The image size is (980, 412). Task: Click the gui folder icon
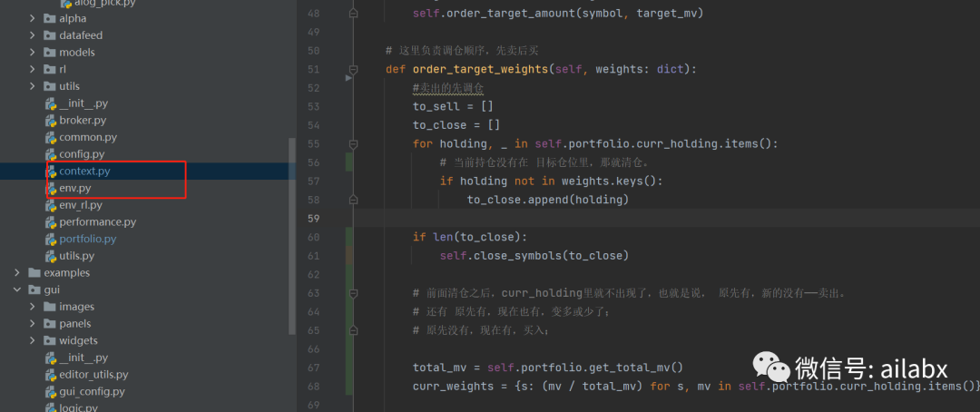coord(34,289)
